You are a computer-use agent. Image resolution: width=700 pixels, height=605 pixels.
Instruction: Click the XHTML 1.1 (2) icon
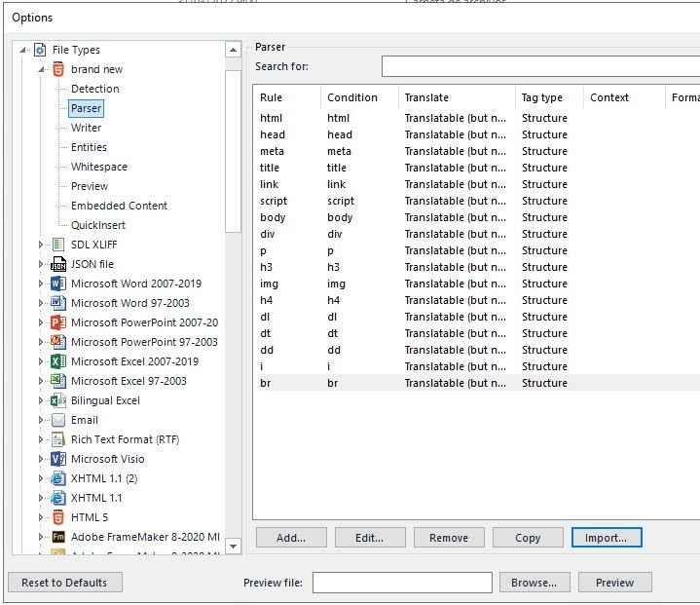pyautogui.click(x=58, y=478)
